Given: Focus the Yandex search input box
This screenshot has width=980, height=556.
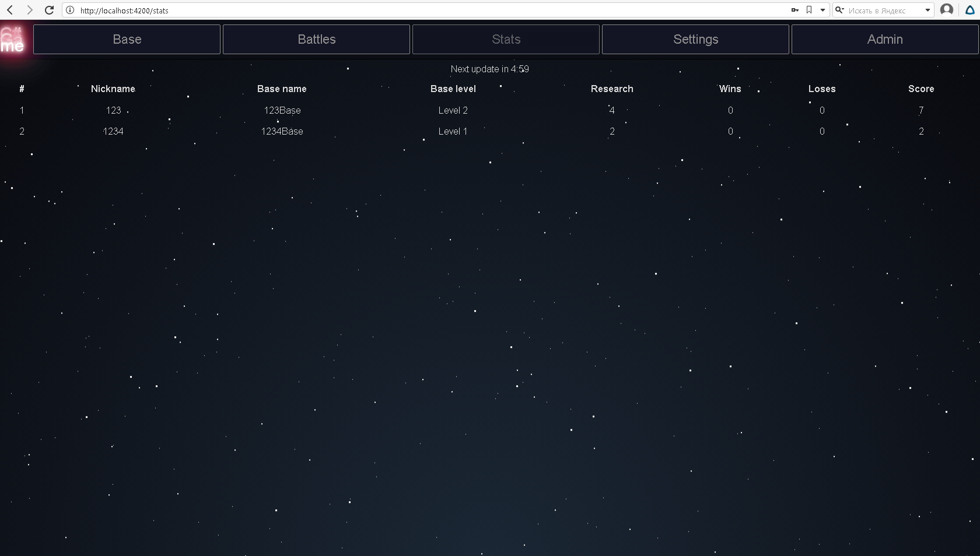Looking at the screenshot, I should [884, 10].
